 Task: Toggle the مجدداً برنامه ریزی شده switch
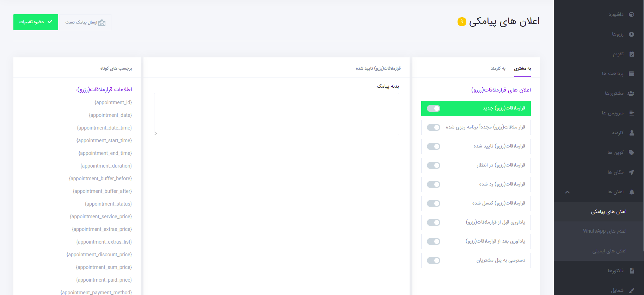tap(434, 127)
